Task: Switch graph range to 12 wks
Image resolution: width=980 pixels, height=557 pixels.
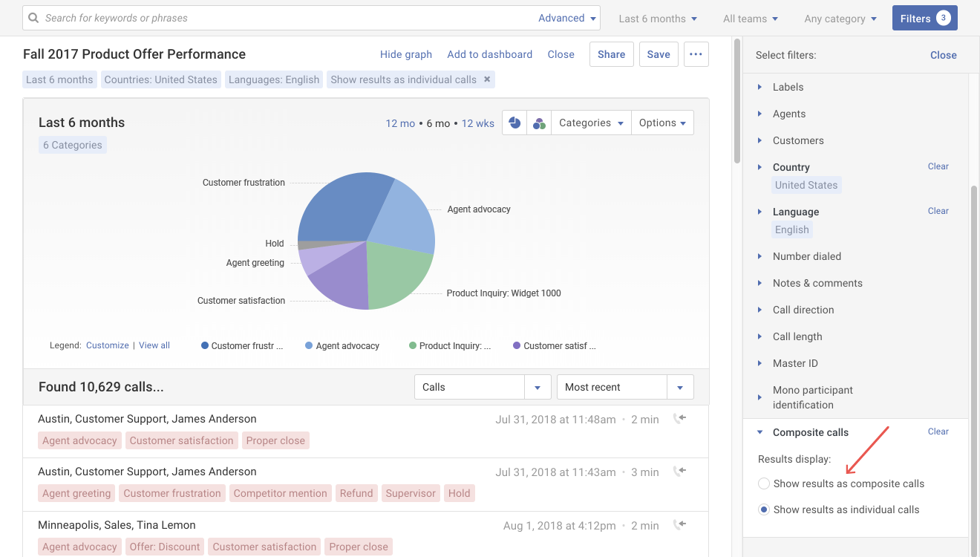Action: click(477, 123)
